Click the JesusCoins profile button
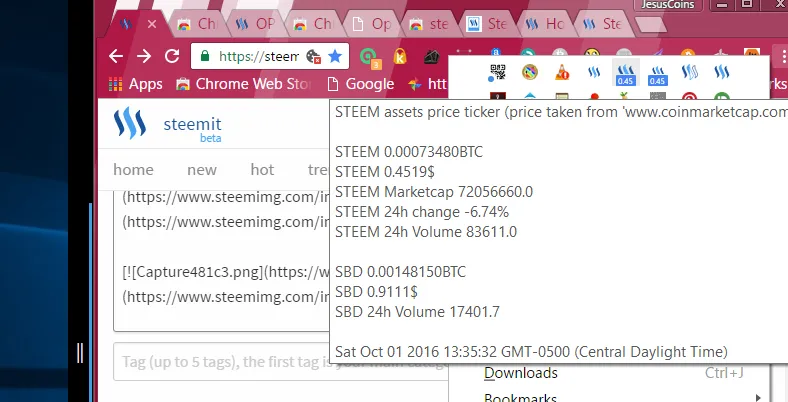Screen dimensions: 788x402 tap(668, 6)
